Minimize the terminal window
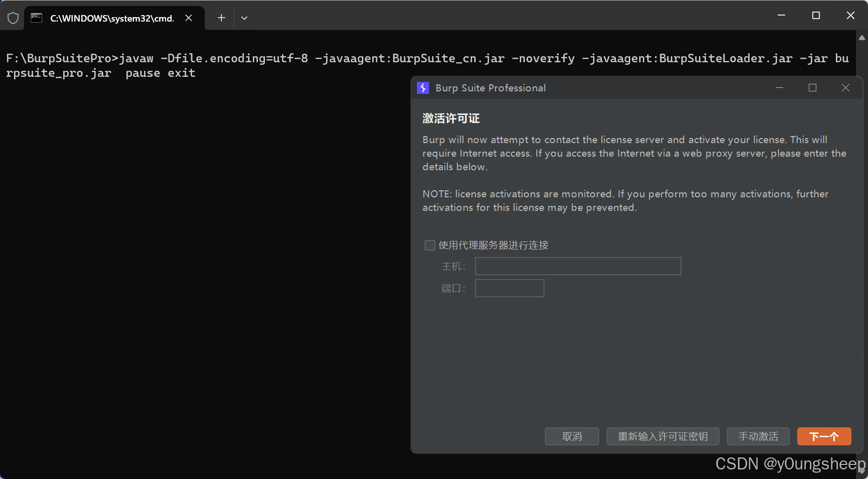Image resolution: width=868 pixels, height=479 pixels. click(x=781, y=16)
